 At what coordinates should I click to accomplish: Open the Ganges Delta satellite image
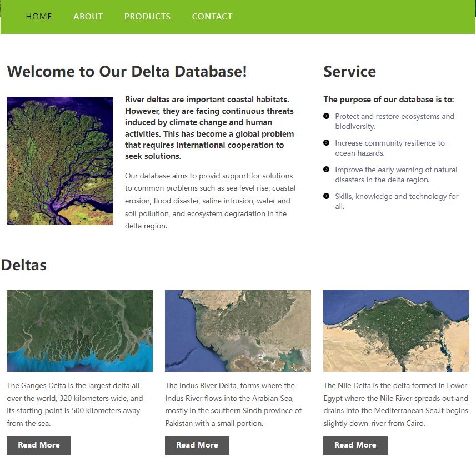79,331
